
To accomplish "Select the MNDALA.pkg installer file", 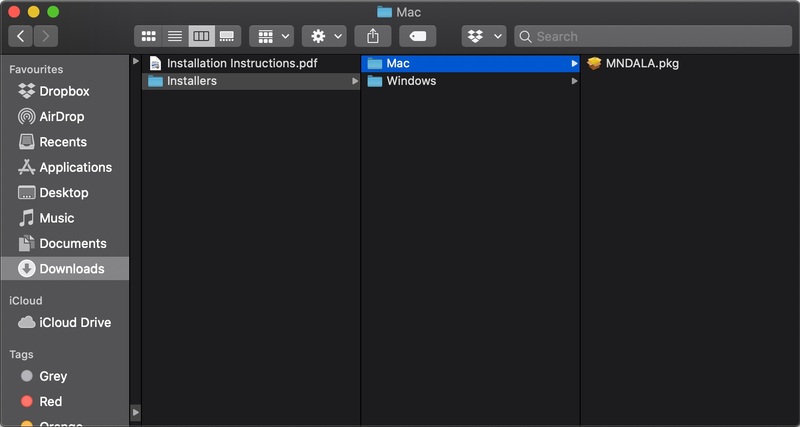I will pos(690,63).
